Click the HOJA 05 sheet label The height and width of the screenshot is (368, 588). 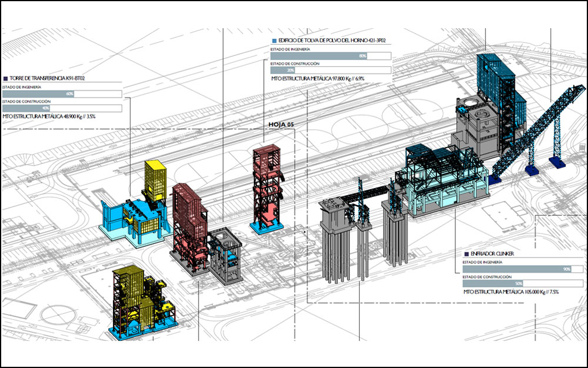coord(280,125)
